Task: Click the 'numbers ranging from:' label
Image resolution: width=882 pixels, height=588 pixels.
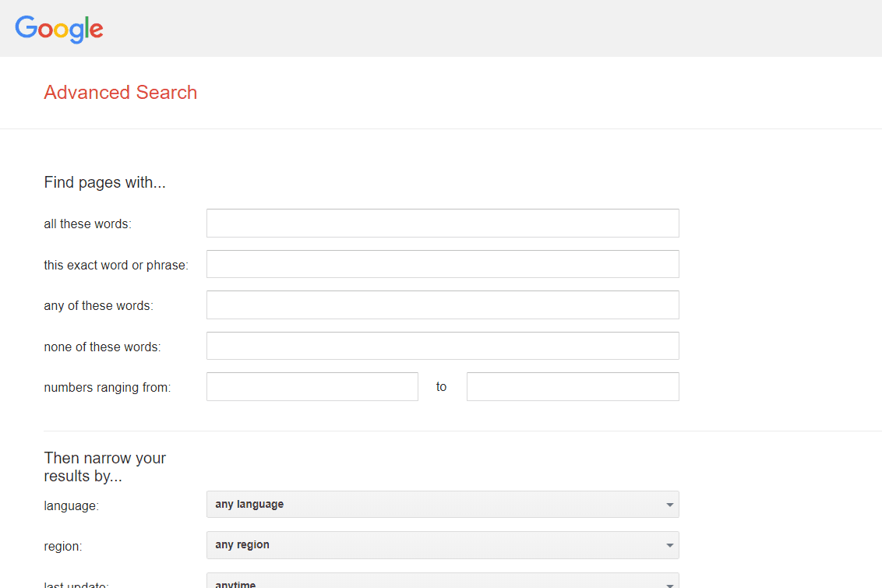Action: click(107, 388)
